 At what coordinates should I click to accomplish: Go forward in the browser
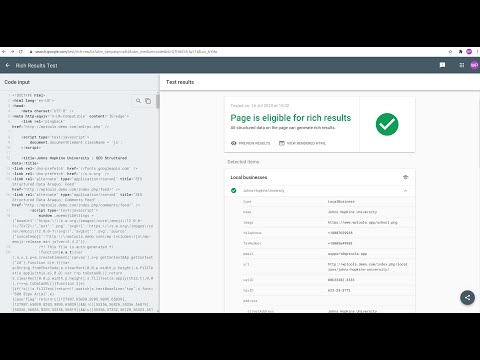[x=12, y=52]
